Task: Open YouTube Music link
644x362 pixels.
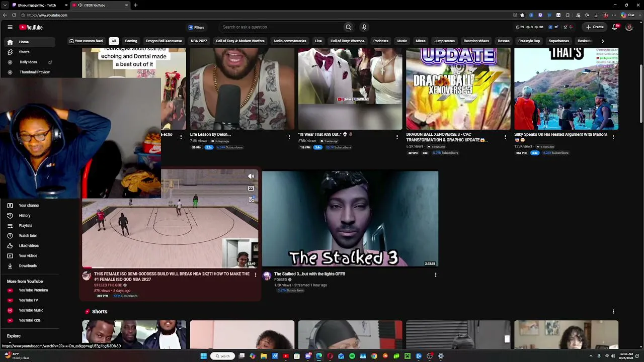Action: click(x=30, y=310)
